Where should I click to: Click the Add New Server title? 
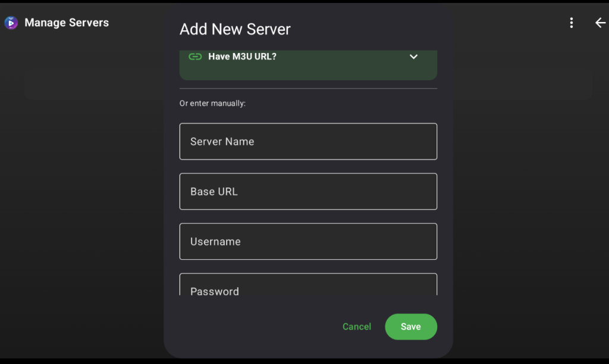click(x=235, y=29)
